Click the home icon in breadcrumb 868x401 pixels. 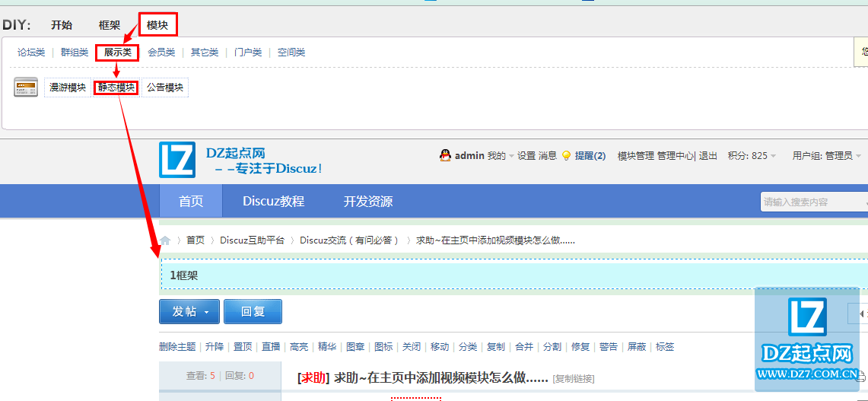click(x=165, y=240)
